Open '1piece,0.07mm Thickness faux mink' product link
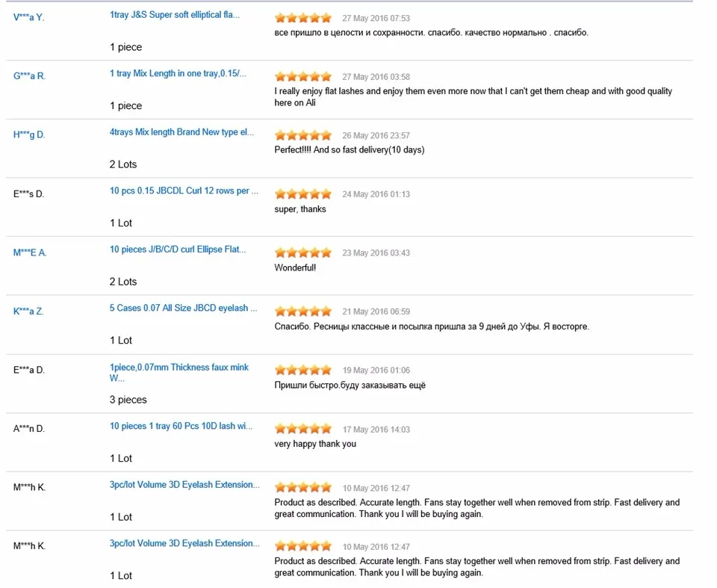Viewport: 717px width, 588px height. 179,373
